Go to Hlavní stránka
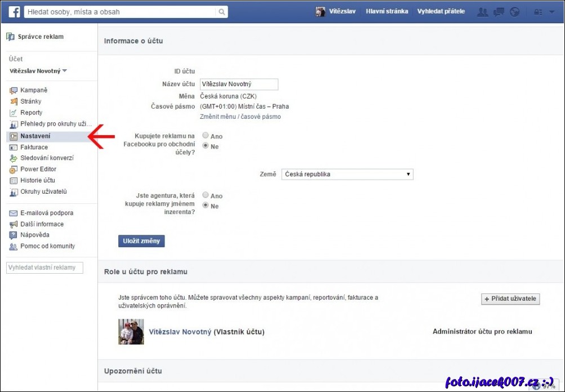Image resolution: width=565 pixels, height=392 pixels. [386, 11]
